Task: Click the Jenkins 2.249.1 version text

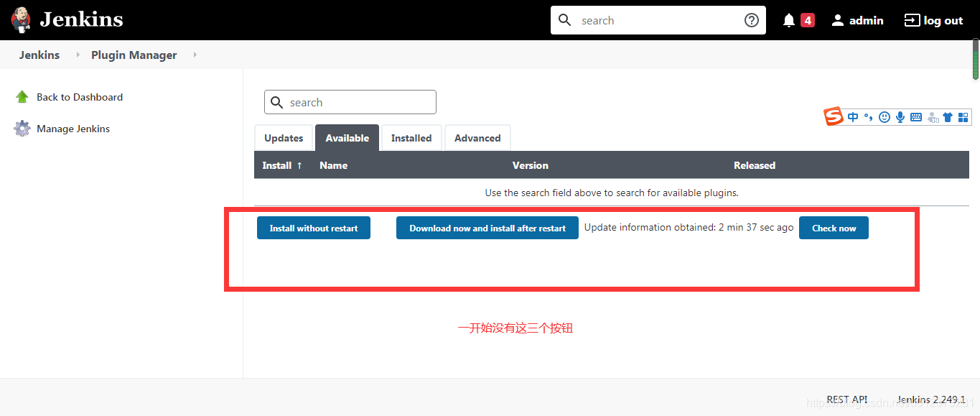Action: [x=931, y=399]
